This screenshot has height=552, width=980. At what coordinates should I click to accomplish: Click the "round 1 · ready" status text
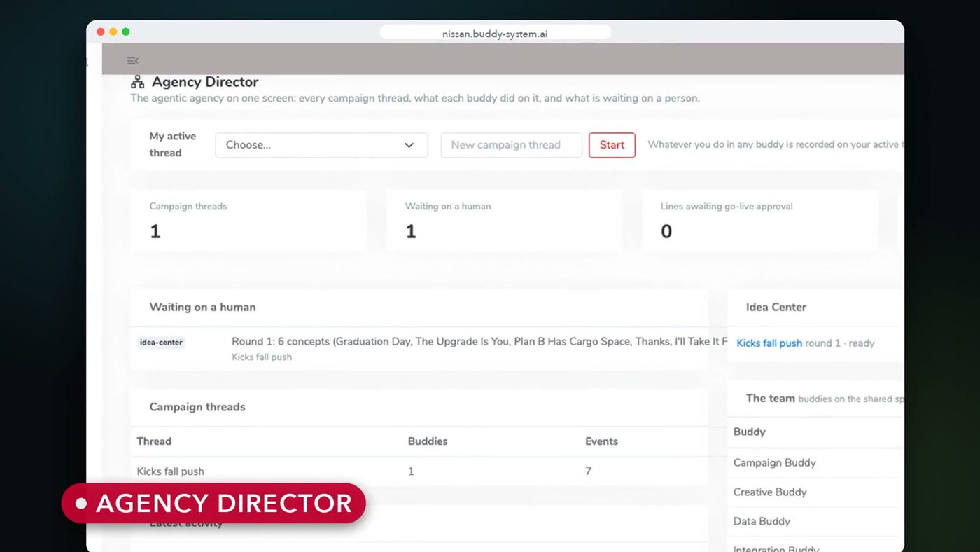point(840,343)
